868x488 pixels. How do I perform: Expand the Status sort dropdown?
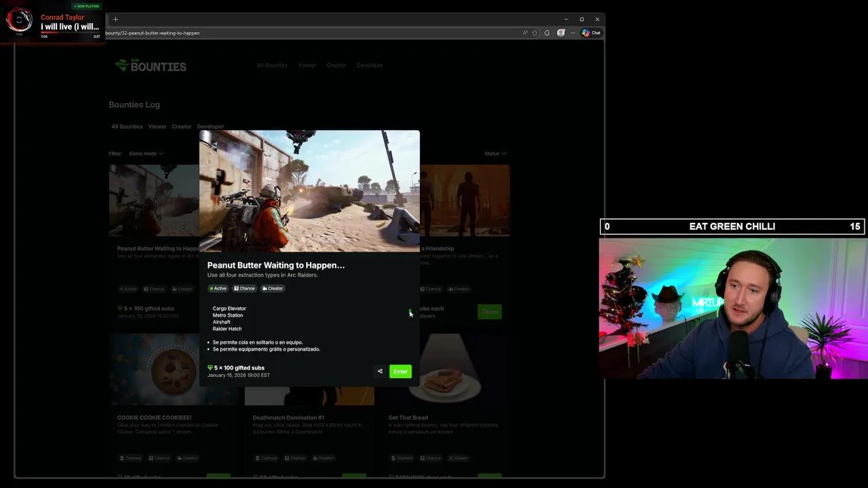click(x=495, y=153)
